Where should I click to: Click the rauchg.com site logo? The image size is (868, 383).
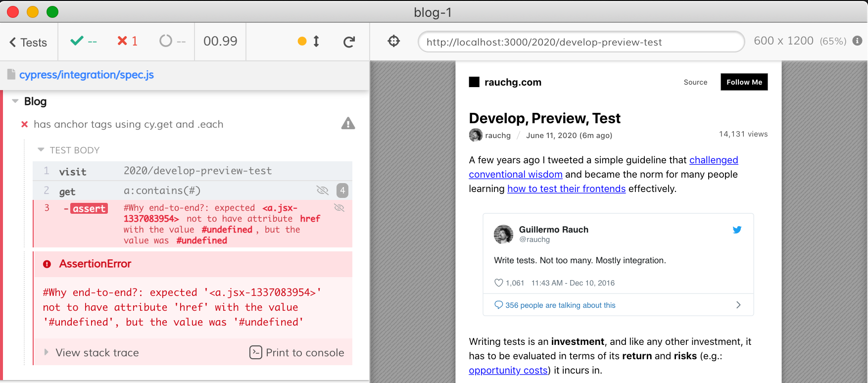[505, 82]
